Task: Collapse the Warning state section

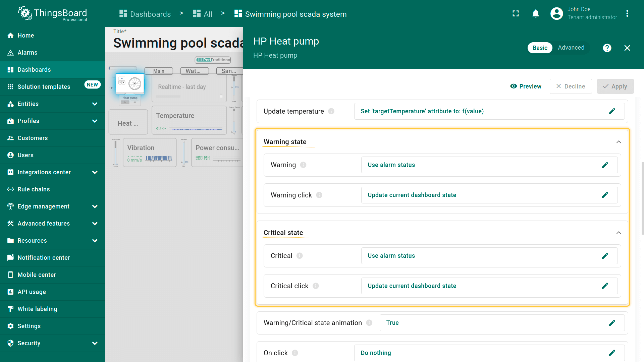Action: tap(619, 142)
